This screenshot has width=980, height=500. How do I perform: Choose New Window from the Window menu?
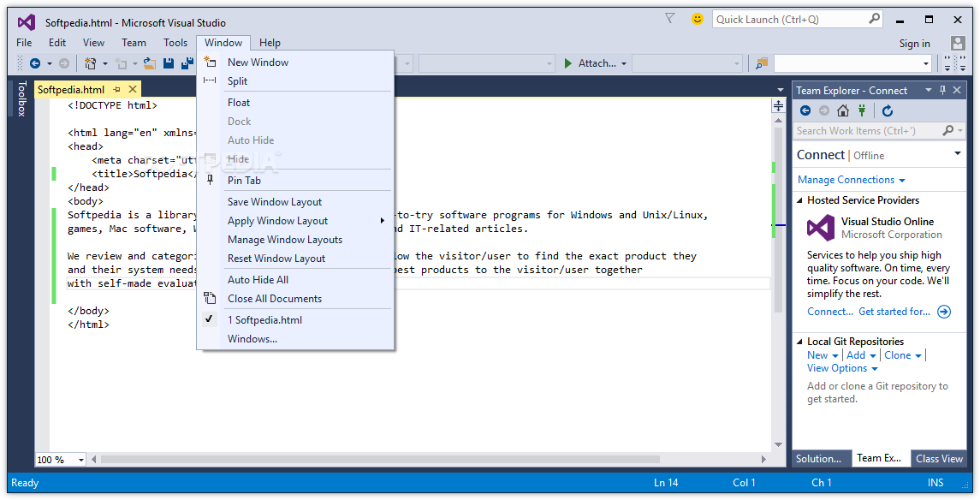pos(295,62)
